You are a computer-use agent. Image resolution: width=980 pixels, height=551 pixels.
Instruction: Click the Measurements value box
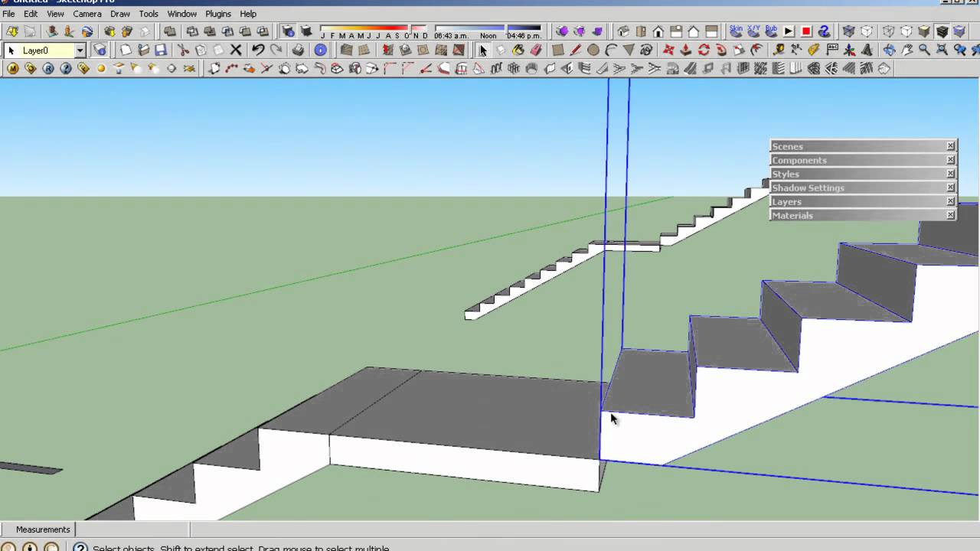point(132,530)
